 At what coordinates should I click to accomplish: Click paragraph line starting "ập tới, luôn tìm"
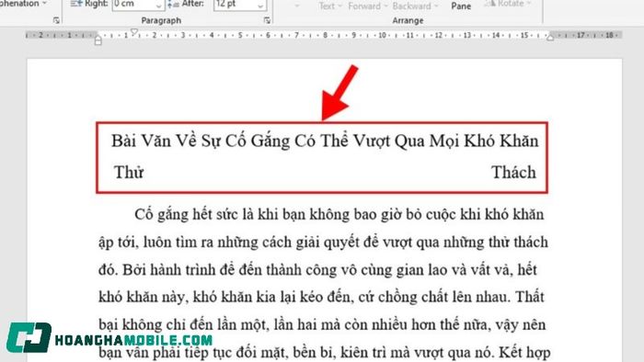tap(323, 243)
